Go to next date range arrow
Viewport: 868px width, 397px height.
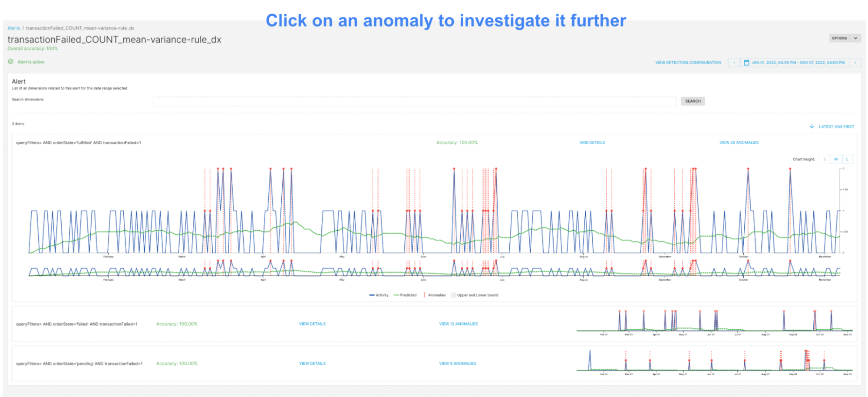coord(855,63)
